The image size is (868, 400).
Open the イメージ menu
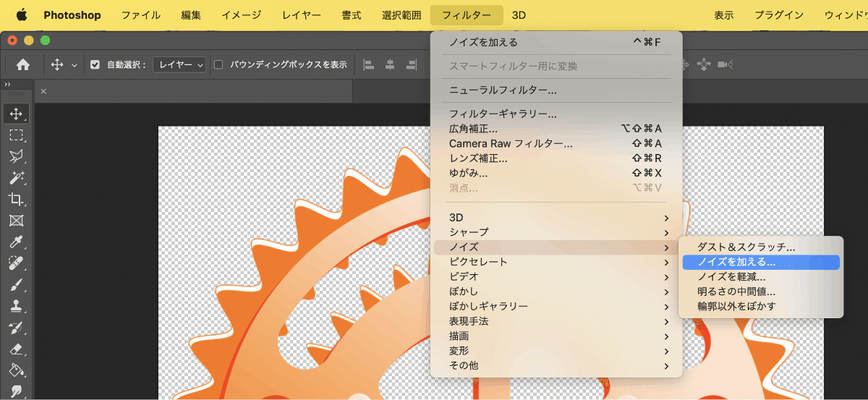(x=241, y=14)
